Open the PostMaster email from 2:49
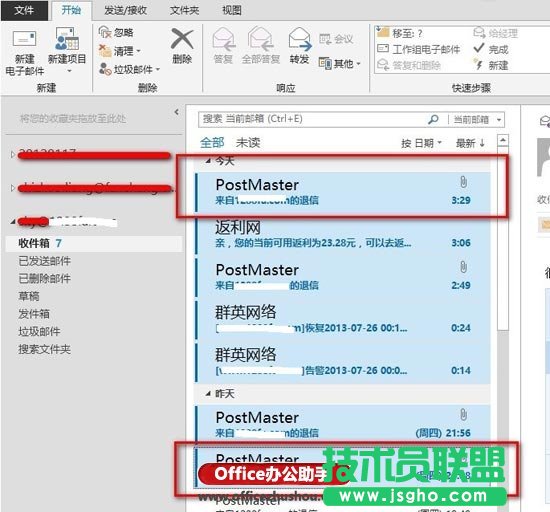The width and height of the screenshot is (550, 512). pyautogui.click(x=343, y=277)
